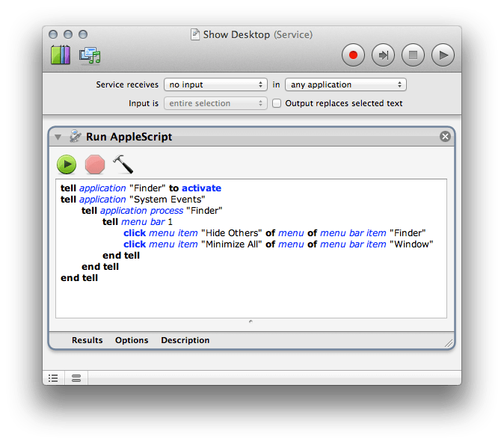The width and height of the screenshot is (504, 444).
Task: Zoom the Automator window
Action: click(x=83, y=34)
